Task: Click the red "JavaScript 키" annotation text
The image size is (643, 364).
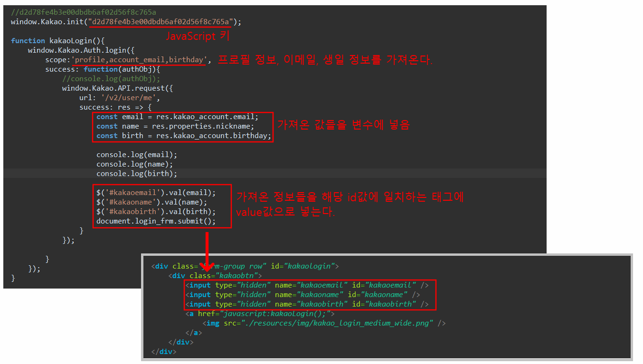Action: [x=197, y=36]
